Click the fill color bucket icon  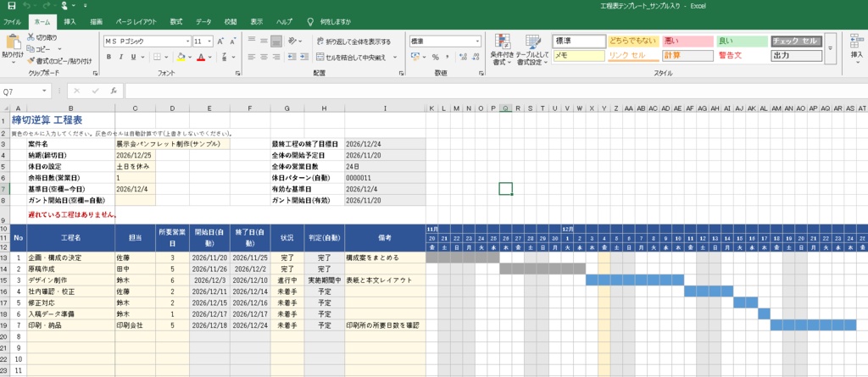pyautogui.click(x=181, y=57)
